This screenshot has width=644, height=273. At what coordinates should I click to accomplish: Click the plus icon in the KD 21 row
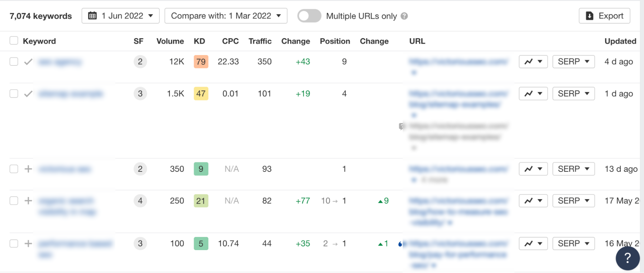28,201
